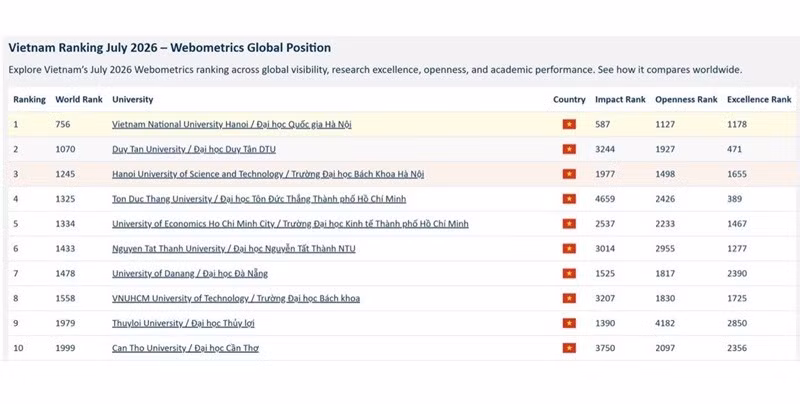Select impact rank value 3750

coord(605,348)
